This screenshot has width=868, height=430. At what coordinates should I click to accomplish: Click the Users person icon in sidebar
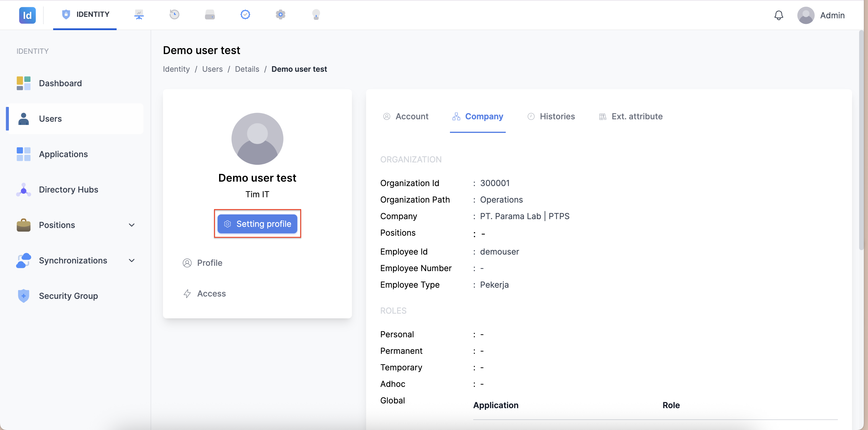(x=23, y=119)
